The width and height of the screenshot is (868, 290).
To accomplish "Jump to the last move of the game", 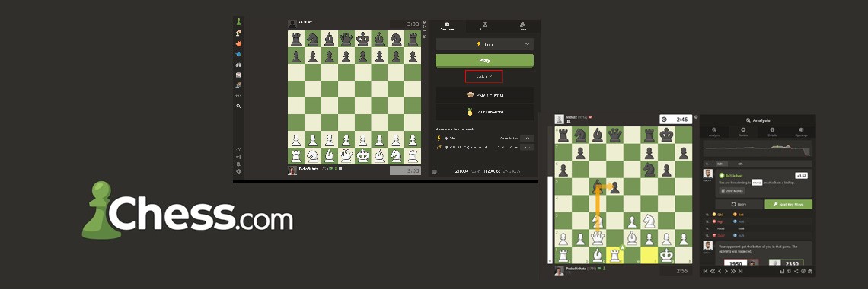I will [742, 271].
